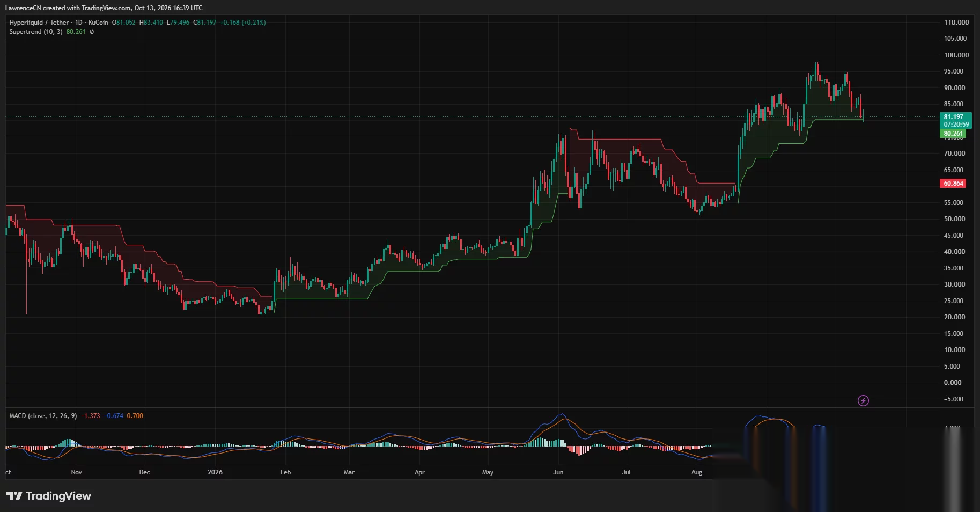Viewport: 980px width, 512px height.
Task: Click the 40.000 price axis label
Action: [x=955, y=252]
